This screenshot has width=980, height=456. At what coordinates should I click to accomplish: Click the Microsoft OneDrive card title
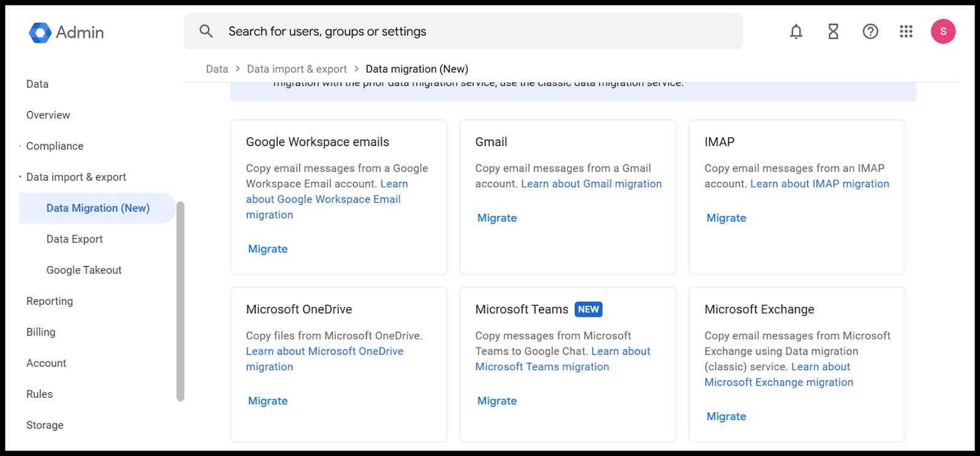click(x=299, y=310)
